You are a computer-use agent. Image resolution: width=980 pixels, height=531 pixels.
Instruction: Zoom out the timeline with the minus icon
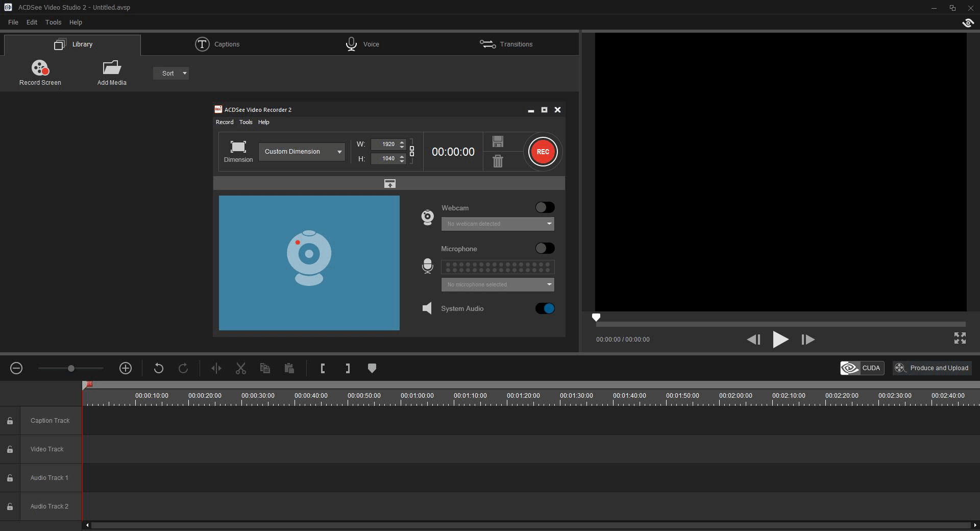click(16, 368)
